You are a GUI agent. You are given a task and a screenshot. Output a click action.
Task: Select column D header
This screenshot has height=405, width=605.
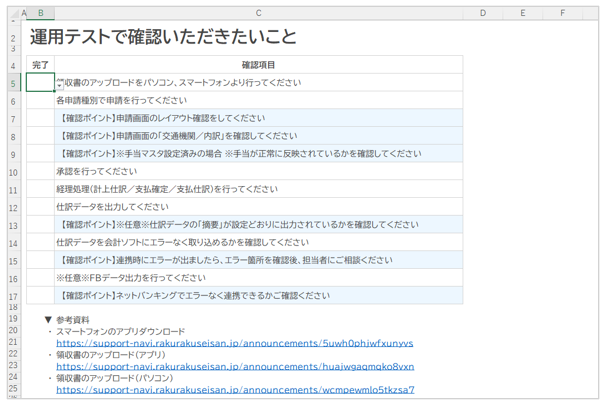click(x=482, y=14)
